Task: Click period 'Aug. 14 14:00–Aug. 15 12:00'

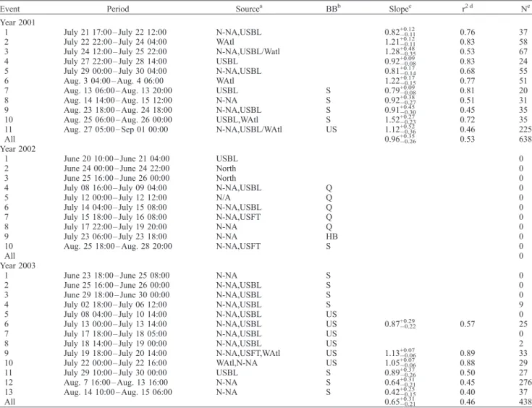Action: pos(118,101)
